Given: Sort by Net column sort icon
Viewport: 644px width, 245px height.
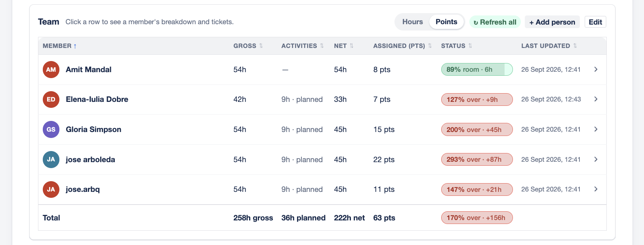Looking at the screenshot, I should (x=352, y=46).
